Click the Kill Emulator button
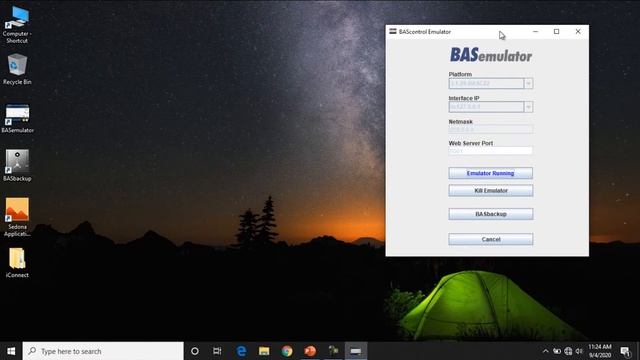 [491, 191]
